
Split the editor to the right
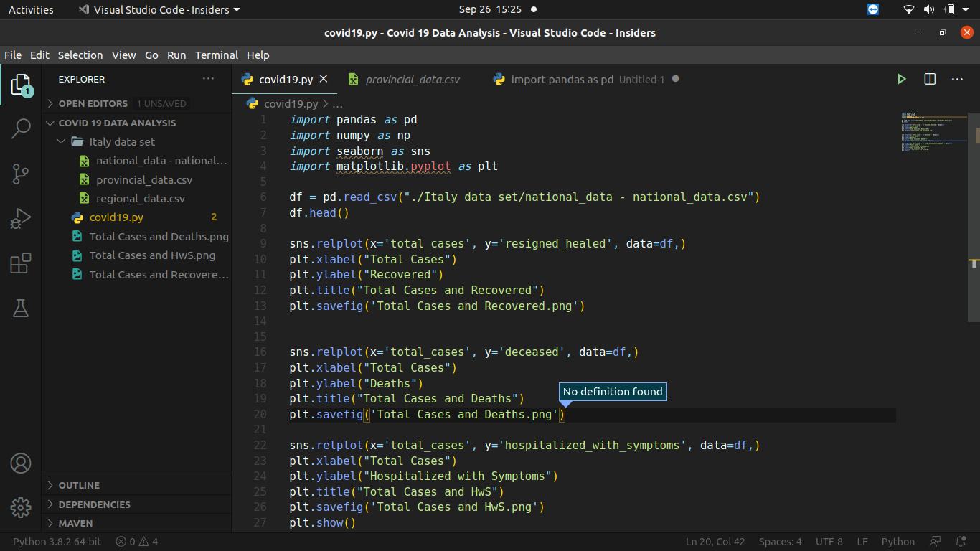[930, 79]
